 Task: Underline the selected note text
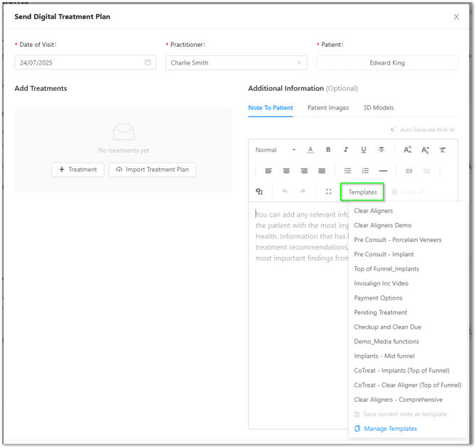[x=364, y=150]
